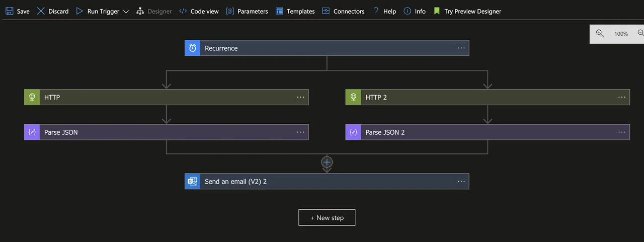Click the HTTP action globe icon

[x=32, y=97]
